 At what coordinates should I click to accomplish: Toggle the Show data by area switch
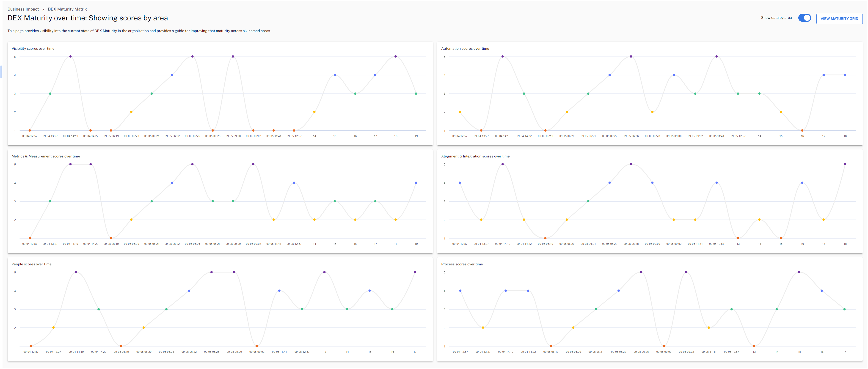[x=804, y=18]
